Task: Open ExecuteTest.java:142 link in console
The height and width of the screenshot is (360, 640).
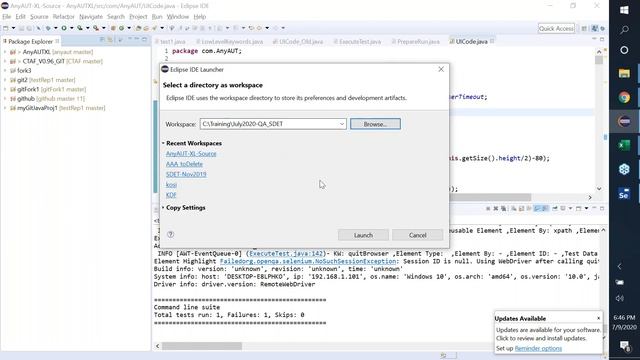Action: coord(285,253)
